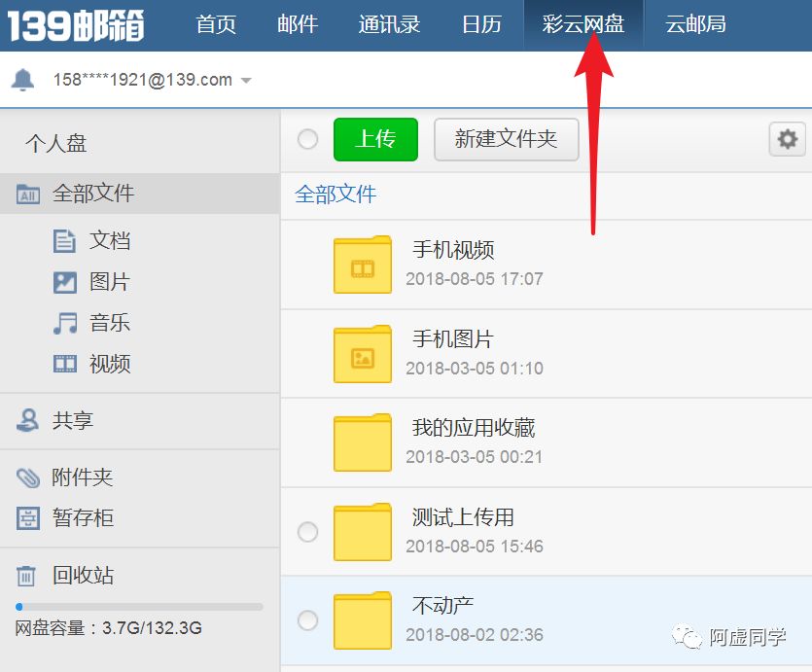Click the green 上传 button
Viewport: 812px width, 672px height.
[375, 139]
